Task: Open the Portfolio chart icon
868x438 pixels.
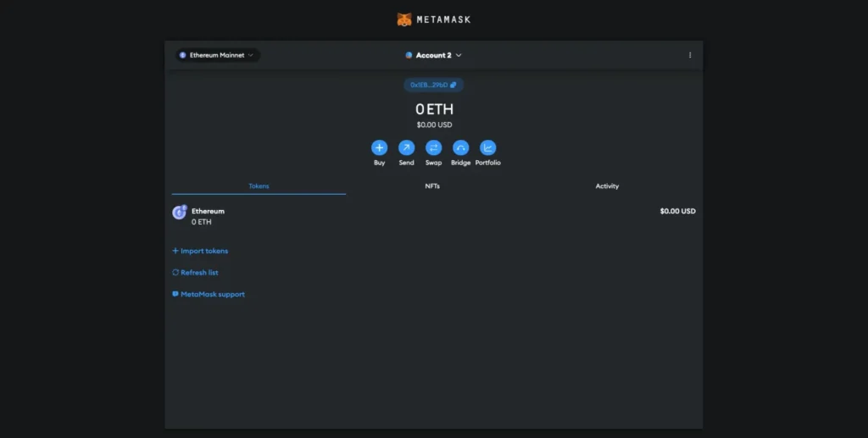Action: coord(487,147)
